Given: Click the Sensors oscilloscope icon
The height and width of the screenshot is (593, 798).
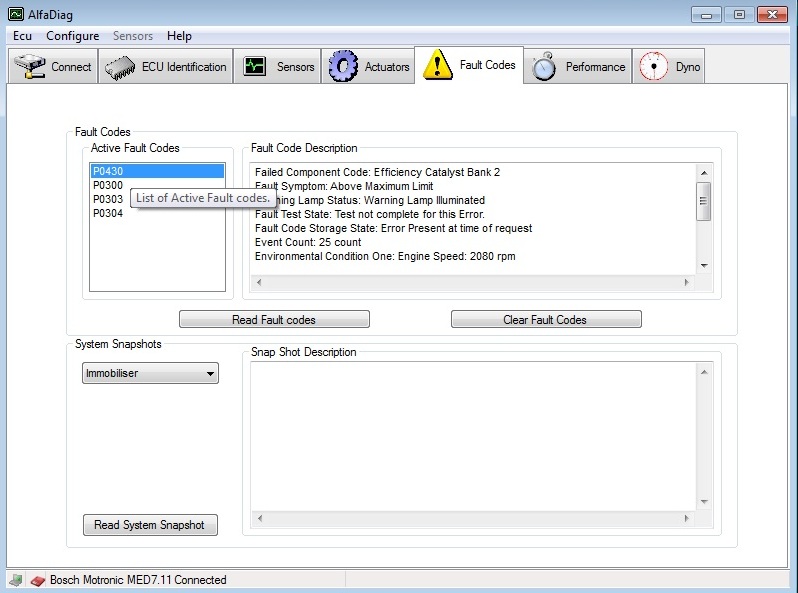Looking at the screenshot, I should pyautogui.click(x=254, y=67).
